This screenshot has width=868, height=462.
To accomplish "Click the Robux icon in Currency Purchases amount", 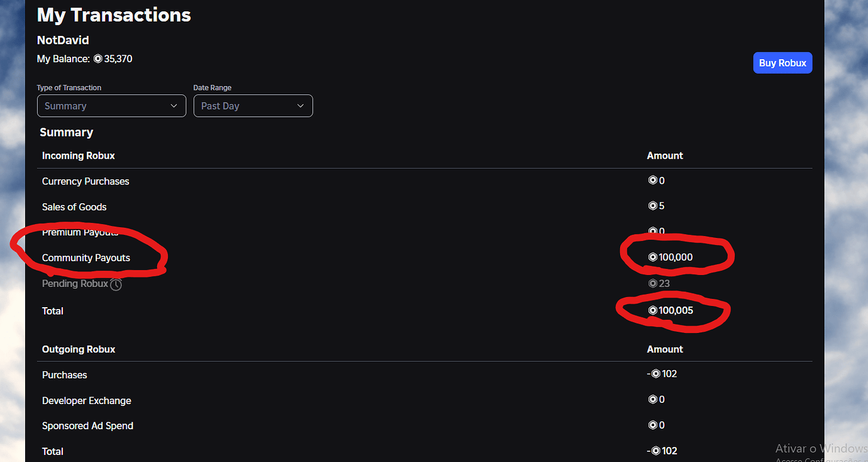I will 653,181.
